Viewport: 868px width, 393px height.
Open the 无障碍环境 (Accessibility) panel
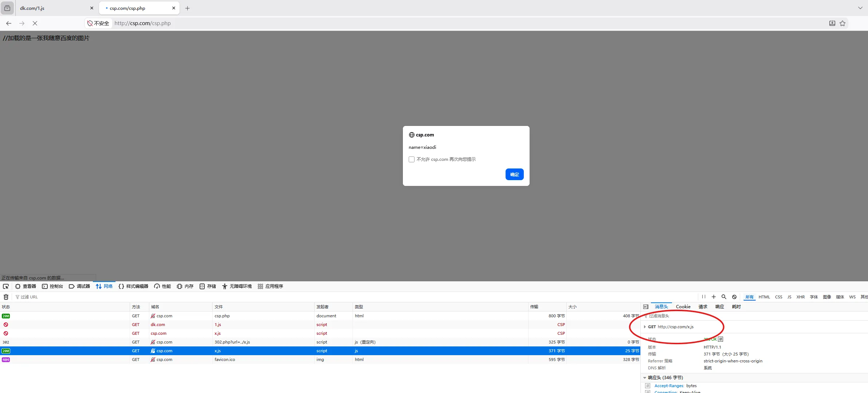pos(237,286)
